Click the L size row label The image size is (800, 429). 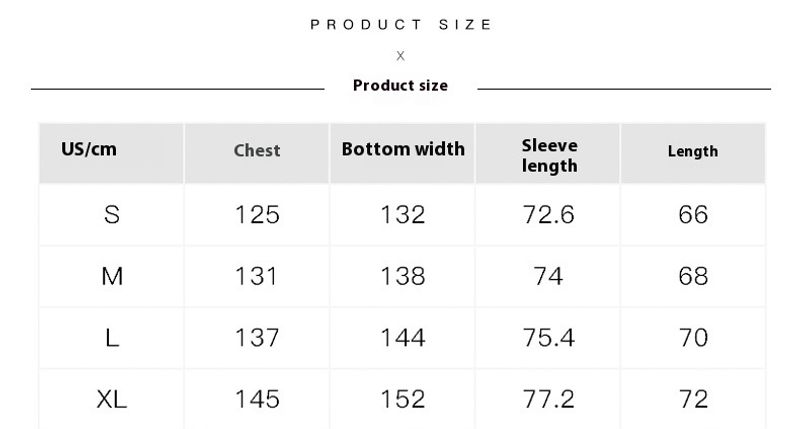[x=112, y=338]
